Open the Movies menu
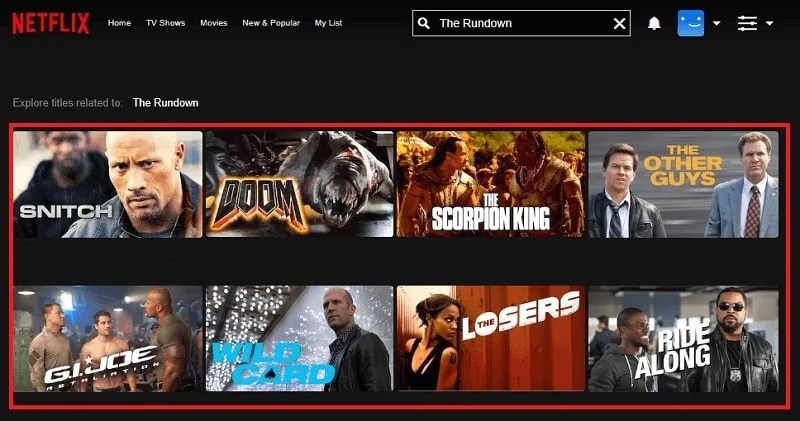 tap(214, 23)
